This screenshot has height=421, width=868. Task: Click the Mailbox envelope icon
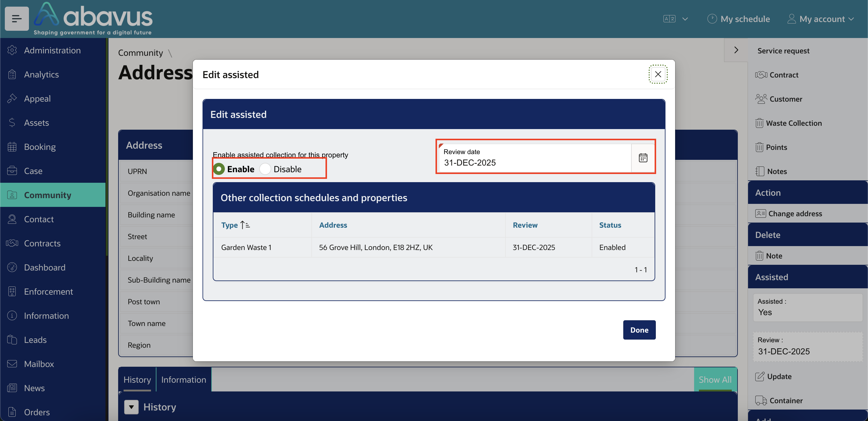click(12, 364)
